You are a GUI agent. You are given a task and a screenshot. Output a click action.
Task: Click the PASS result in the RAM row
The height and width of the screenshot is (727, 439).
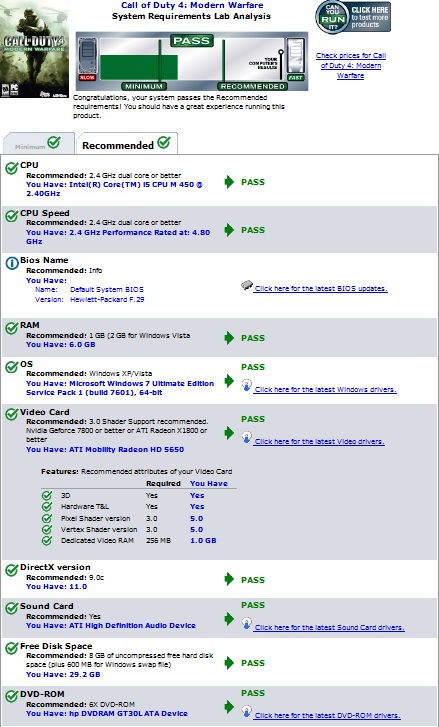pyautogui.click(x=253, y=338)
